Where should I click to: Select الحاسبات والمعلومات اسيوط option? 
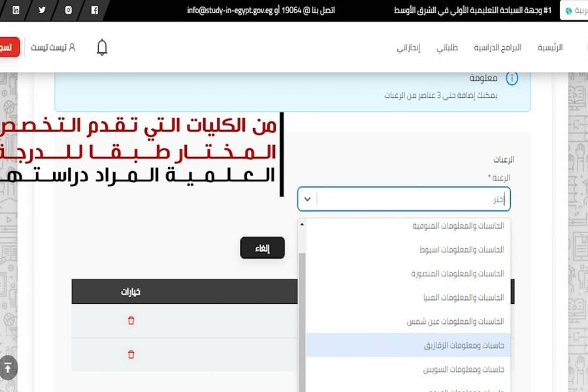[x=408, y=250]
